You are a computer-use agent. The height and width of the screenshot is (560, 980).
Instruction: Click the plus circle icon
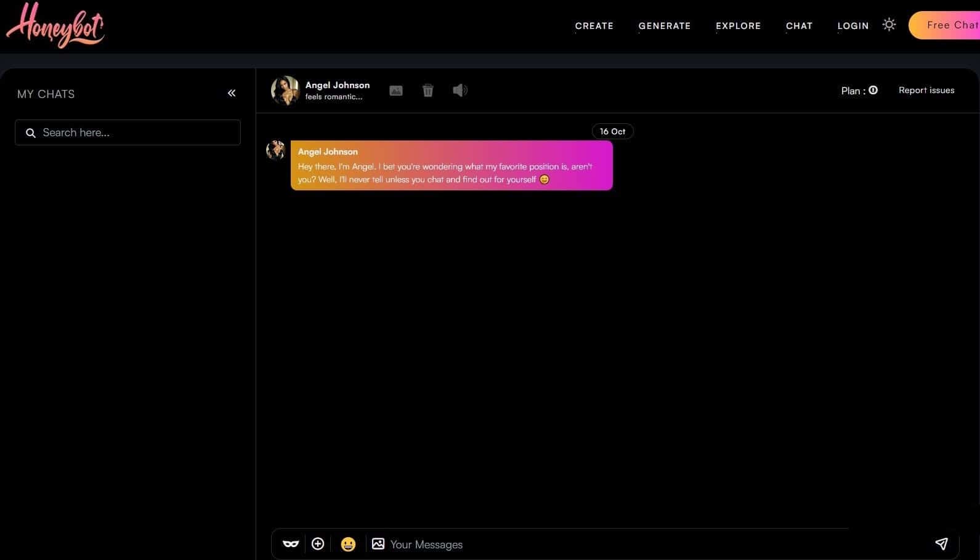point(318,543)
